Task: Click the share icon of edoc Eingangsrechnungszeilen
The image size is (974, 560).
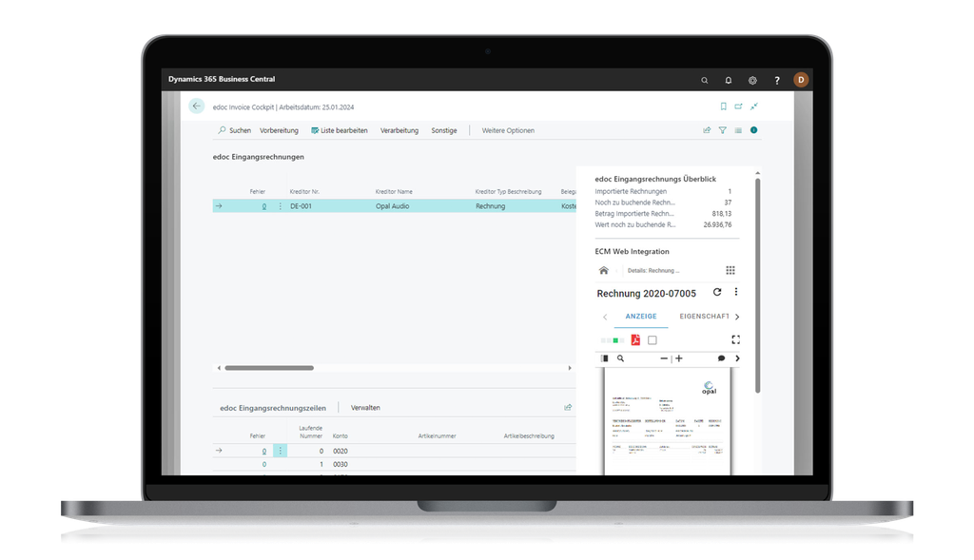Action: click(x=568, y=407)
